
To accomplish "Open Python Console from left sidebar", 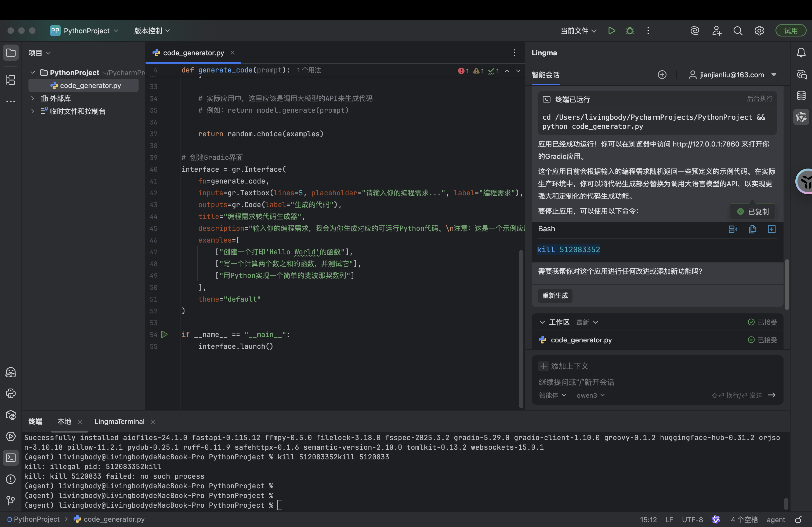I will click(10, 393).
